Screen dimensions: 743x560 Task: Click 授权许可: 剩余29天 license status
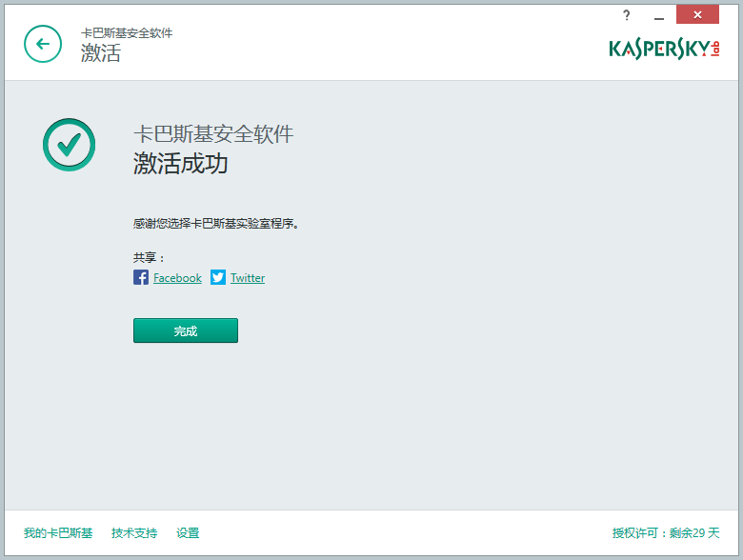click(x=665, y=533)
